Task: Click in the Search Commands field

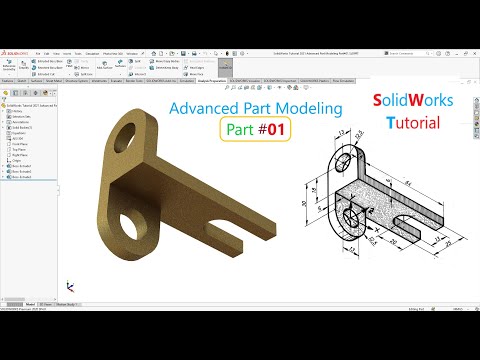Action: (407, 53)
